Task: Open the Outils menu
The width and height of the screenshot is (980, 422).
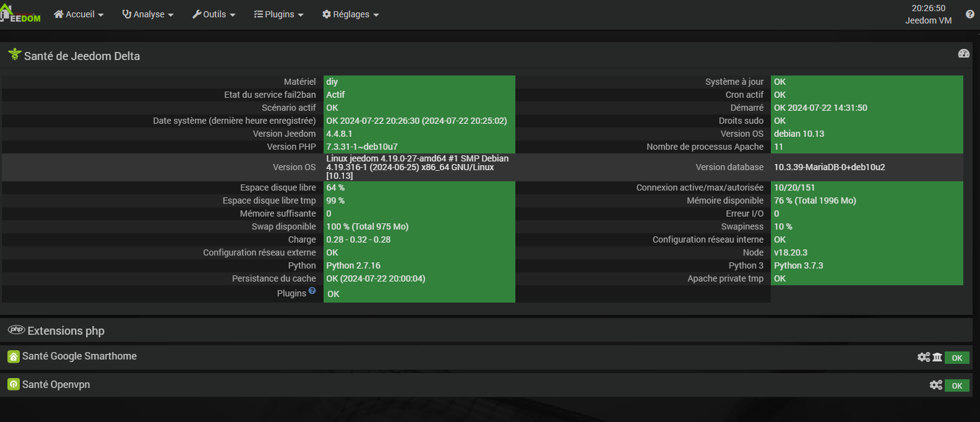Action: [214, 14]
